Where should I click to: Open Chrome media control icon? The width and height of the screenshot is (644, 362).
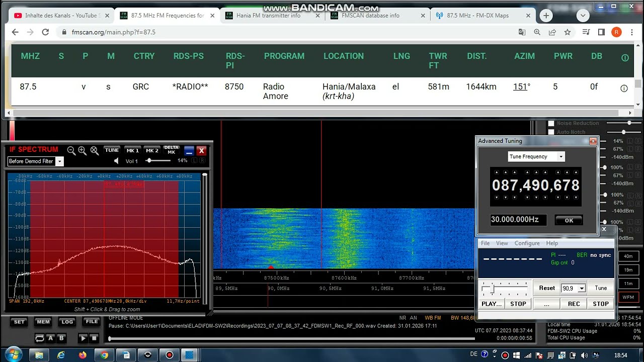[586, 32]
